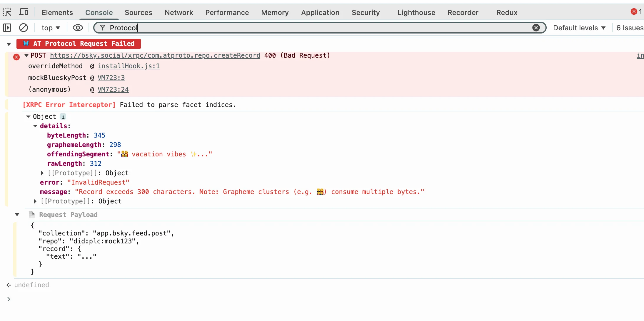
Task: Click the Object info 'i' badge
Action: (63, 117)
